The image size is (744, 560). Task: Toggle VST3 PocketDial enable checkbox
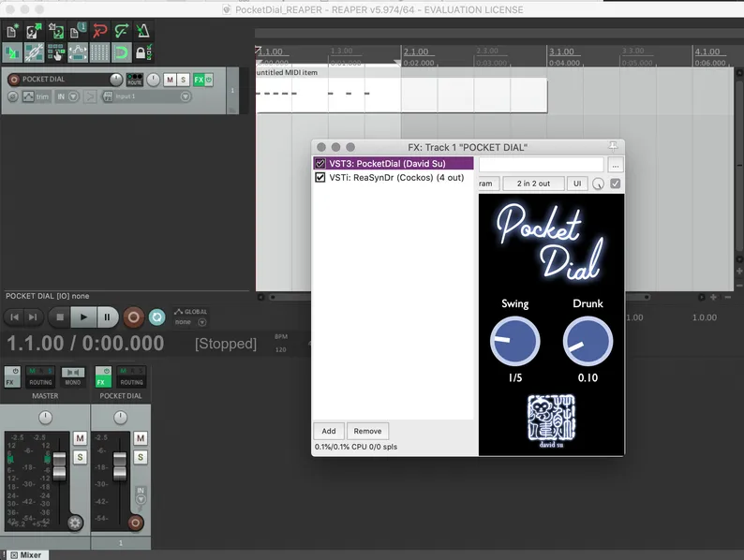click(320, 164)
